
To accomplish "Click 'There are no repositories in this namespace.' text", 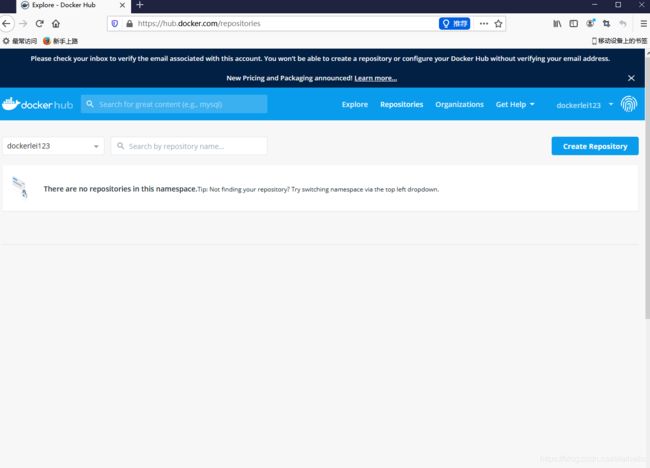I will coord(120,189).
